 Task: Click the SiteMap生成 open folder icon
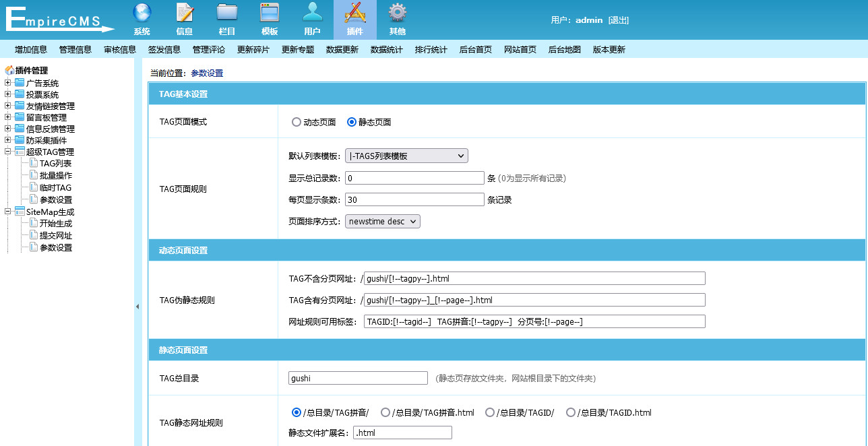pyautogui.click(x=20, y=212)
